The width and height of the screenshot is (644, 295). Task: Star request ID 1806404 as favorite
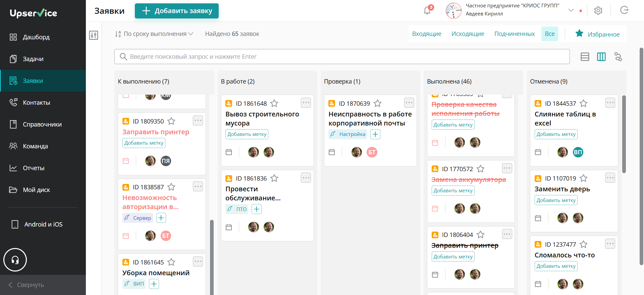pyautogui.click(x=481, y=235)
